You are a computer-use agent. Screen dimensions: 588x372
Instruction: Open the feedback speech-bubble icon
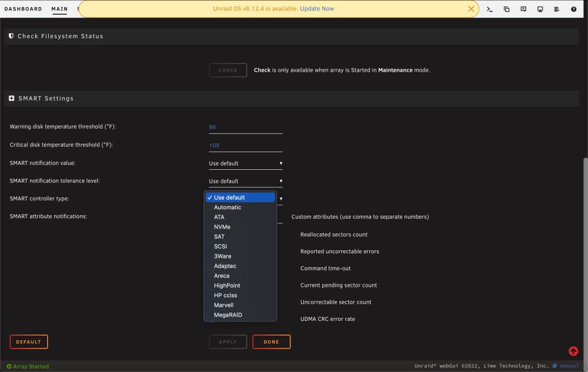523,9
